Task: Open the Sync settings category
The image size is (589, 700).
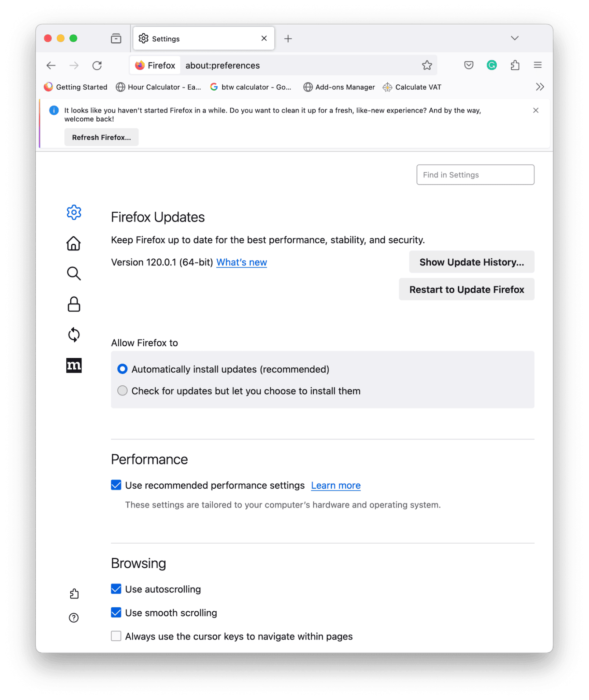Action: click(74, 335)
